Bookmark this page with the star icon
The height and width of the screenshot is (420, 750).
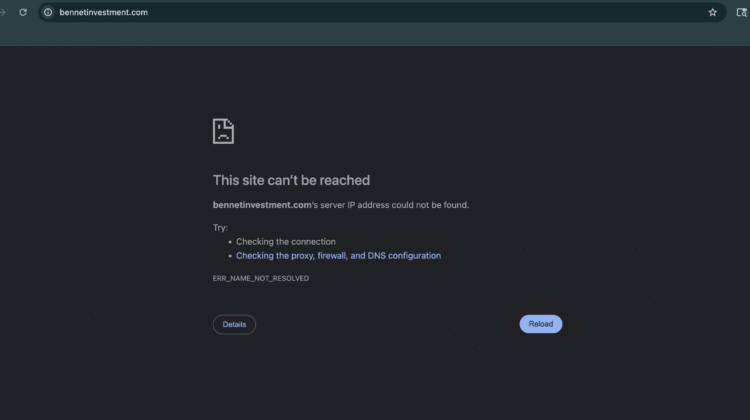[713, 12]
